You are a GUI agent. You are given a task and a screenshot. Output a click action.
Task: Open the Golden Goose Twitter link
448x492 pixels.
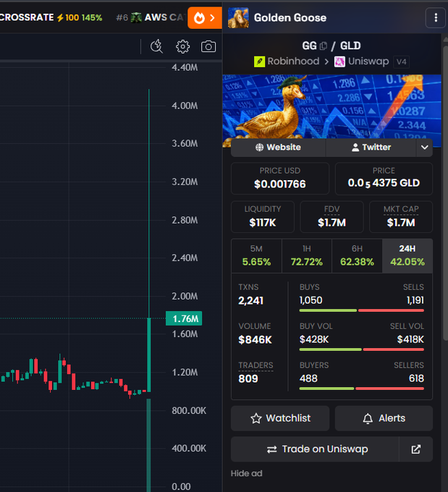(371, 147)
